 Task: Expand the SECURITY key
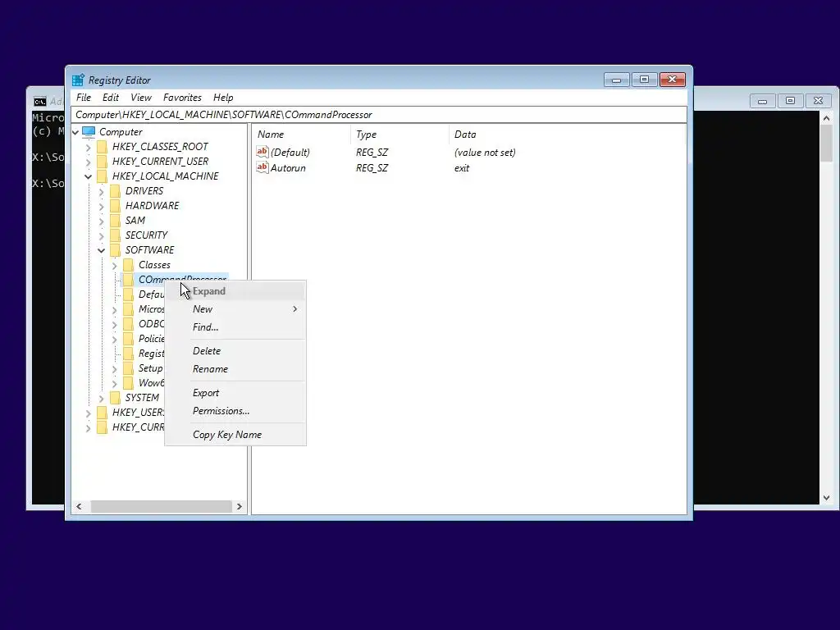click(101, 235)
